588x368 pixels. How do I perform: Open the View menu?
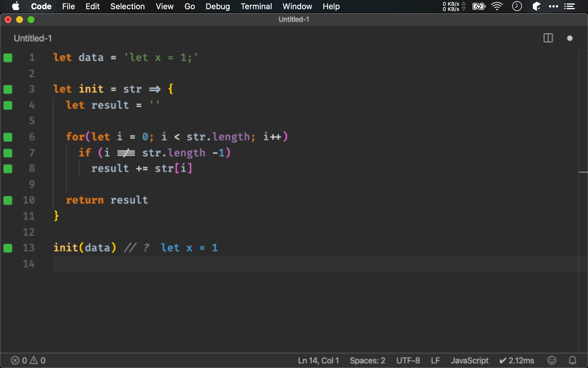pyautogui.click(x=165, y=6)
